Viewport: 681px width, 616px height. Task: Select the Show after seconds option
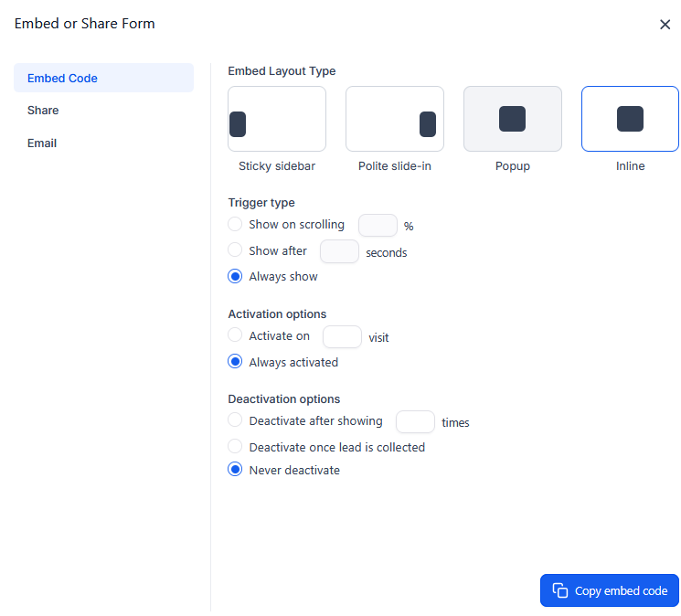point(235,250)
